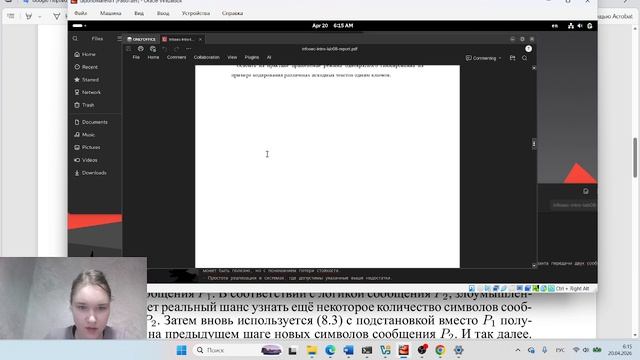640x360 pixels.
Task: Open Recent in Files sidebar
Action: pyautogui.click(x=86, y=67)
